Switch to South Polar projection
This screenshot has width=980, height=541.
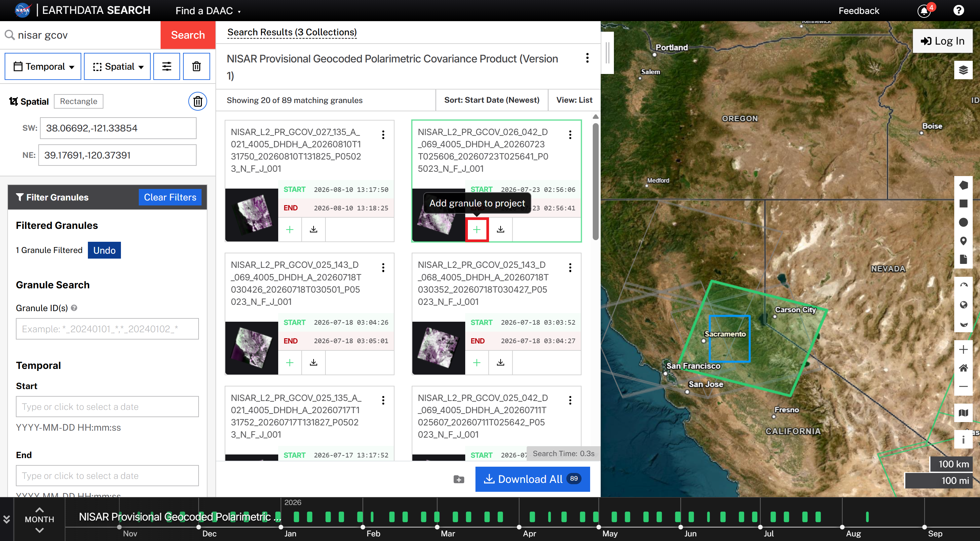pyautogui.click(x=963, y=324)
